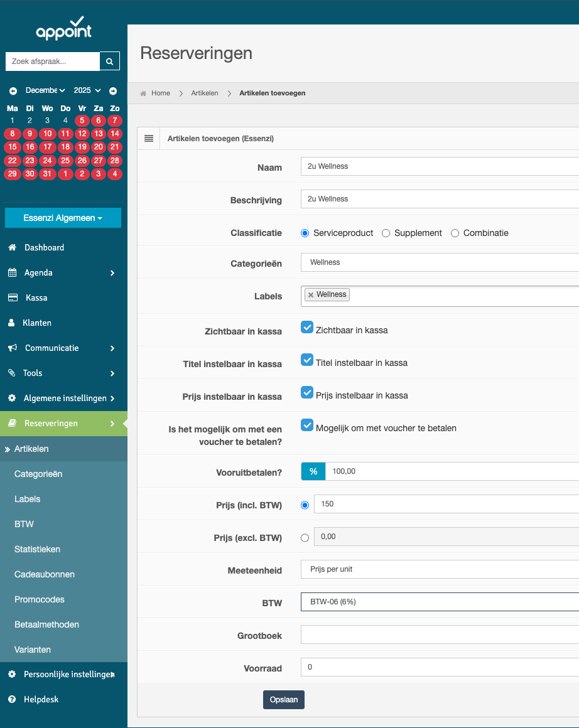Select the Prijs (incl. BTW) radio button
Viewport: 579px width, 728px height.
tap(305, 505)
